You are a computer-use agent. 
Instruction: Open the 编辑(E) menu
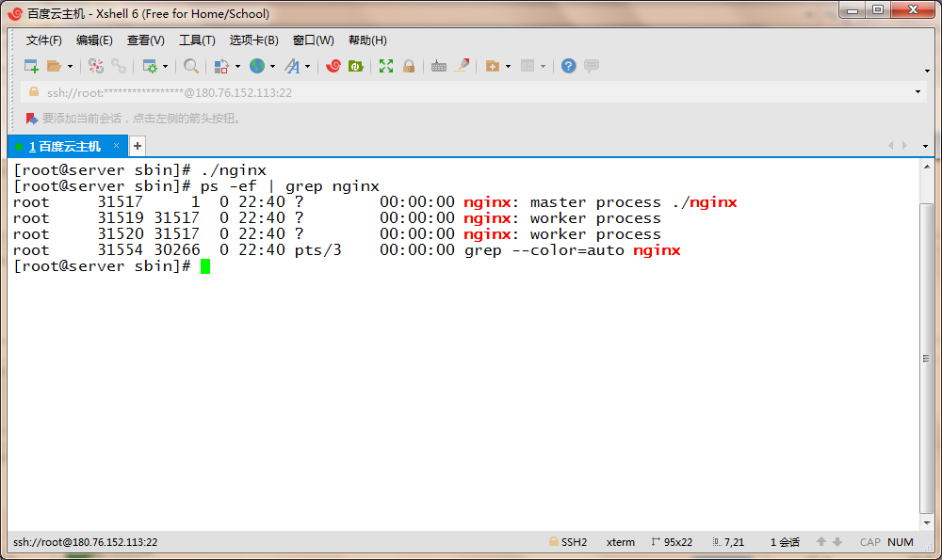(x=94, y=40)
